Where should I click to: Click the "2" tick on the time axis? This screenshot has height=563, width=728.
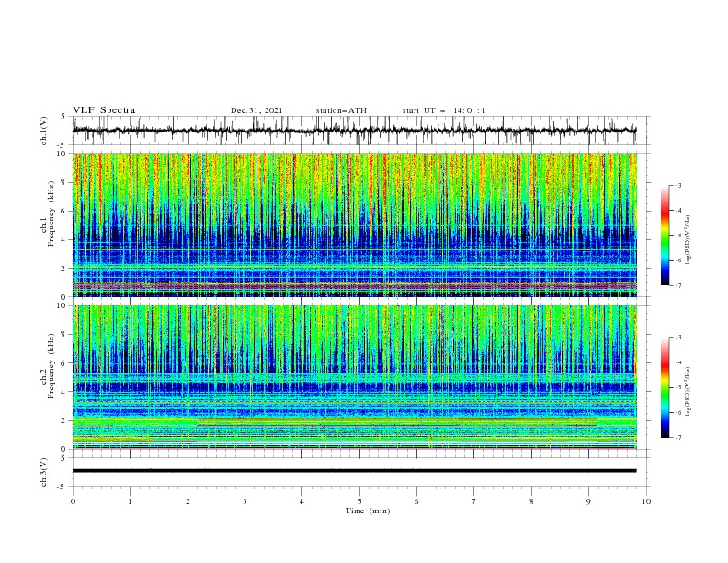coord(188,501)
